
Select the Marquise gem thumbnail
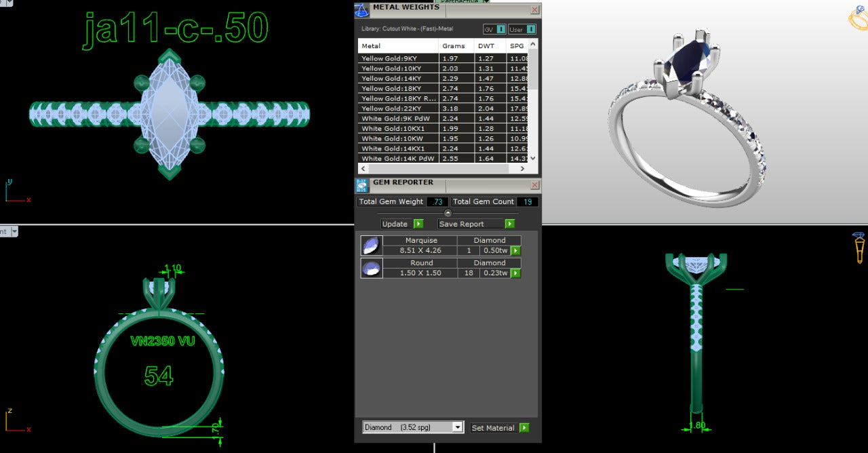click(371, 245)
